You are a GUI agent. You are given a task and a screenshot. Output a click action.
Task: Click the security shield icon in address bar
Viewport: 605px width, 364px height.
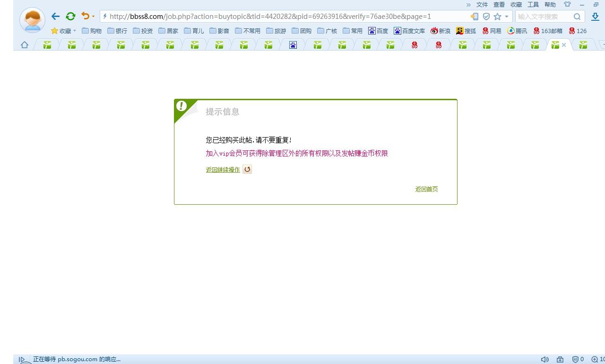[486, 17]
